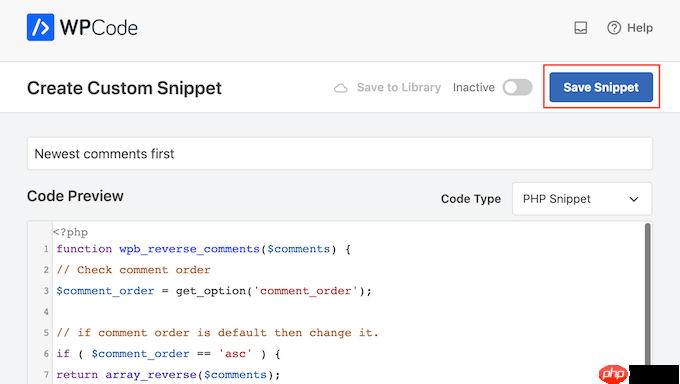Click the Save to Library link

[x=399, y=87]
